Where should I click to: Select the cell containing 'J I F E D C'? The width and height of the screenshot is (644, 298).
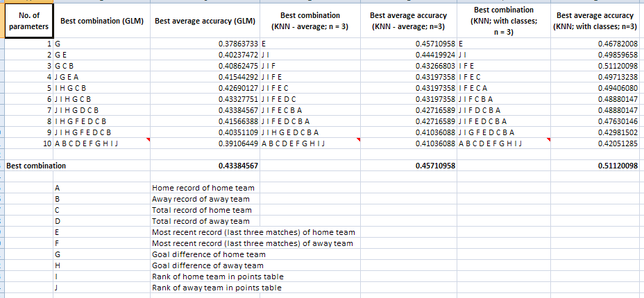click(310, 99)
